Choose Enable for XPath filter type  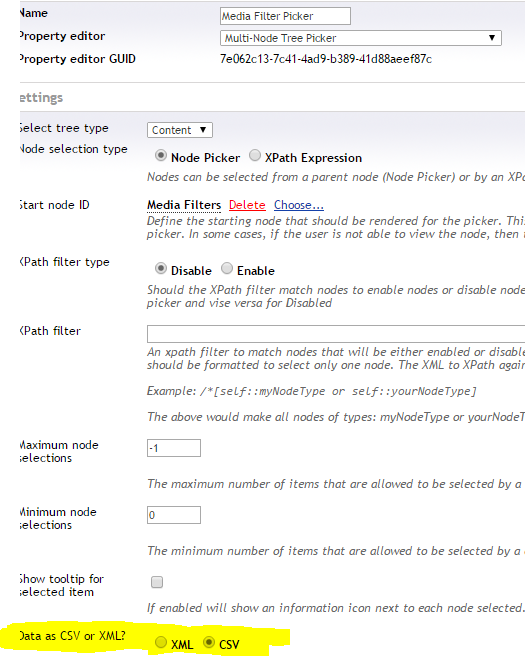tap(227, 268)
